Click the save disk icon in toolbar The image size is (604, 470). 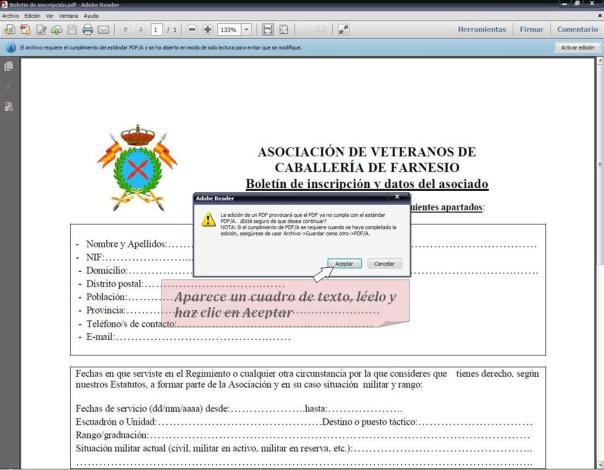click(x=267, y=30)
